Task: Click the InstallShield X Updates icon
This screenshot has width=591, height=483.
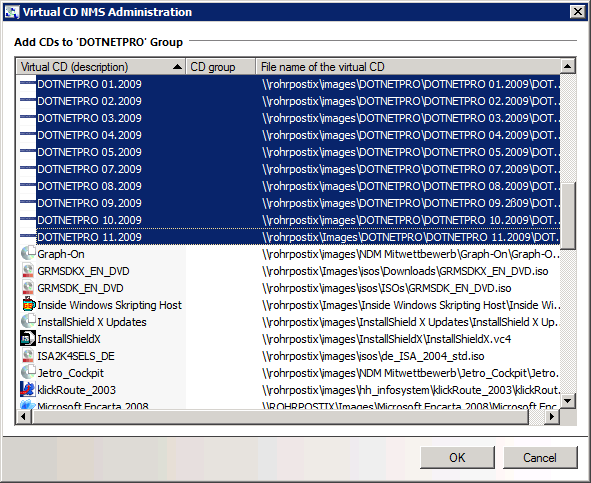Action: coord(28,321)
